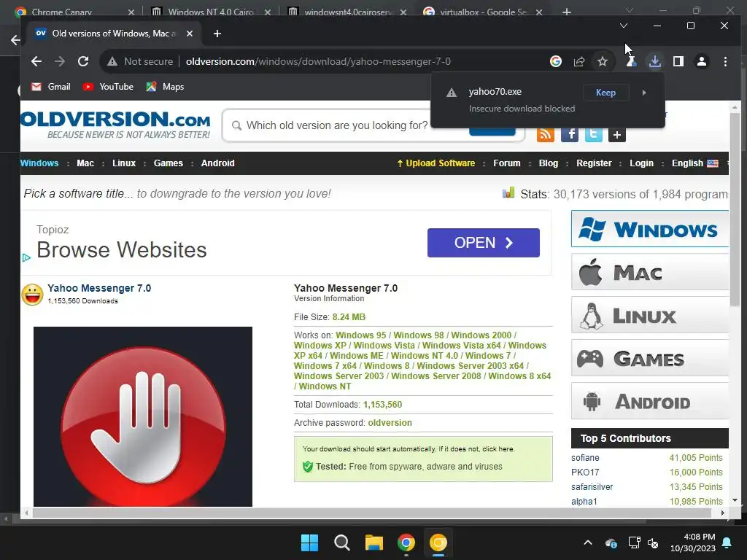Click the Windows category sidebar banner
The width and height of the screenshot is (747, 560).
[x=650, y=229]
